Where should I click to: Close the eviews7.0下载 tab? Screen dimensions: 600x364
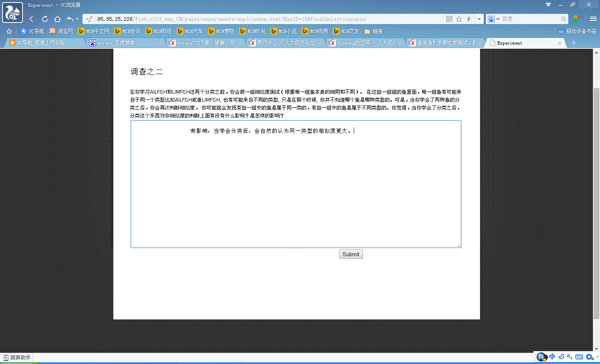(240, 43)
